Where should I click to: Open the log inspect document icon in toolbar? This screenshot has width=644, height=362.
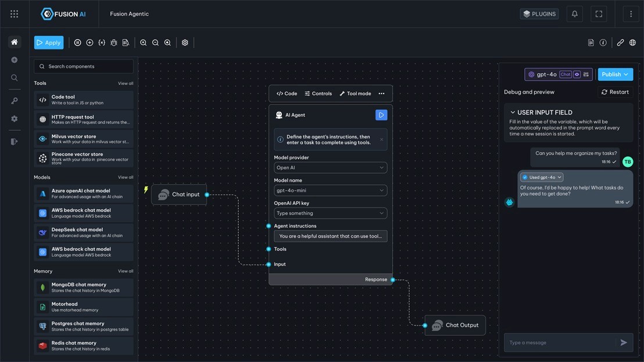pyautogui.click(x=126, y=42)
